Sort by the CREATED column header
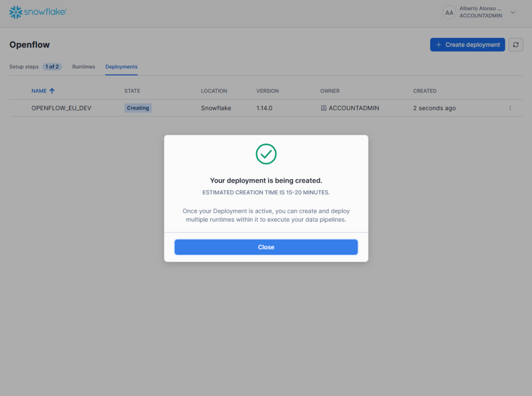532x396 pixels. point(424,91)
